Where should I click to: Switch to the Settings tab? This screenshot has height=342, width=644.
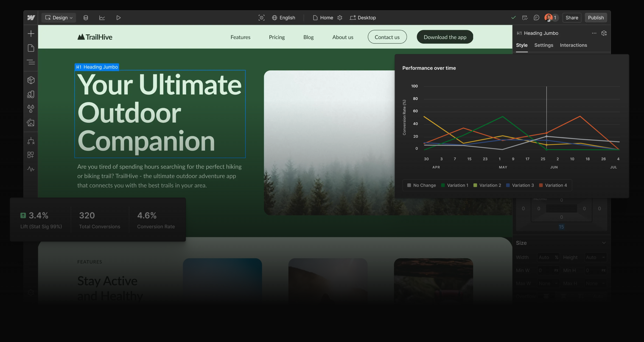[543, 45]
